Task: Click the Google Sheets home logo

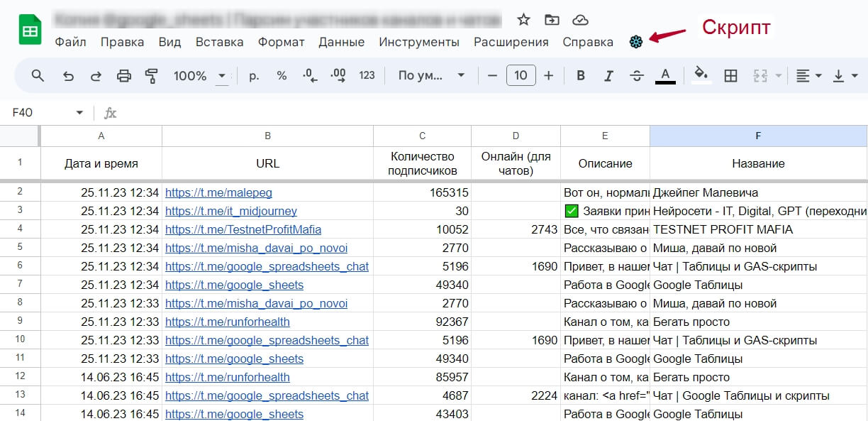Action: tap(30, 30)
